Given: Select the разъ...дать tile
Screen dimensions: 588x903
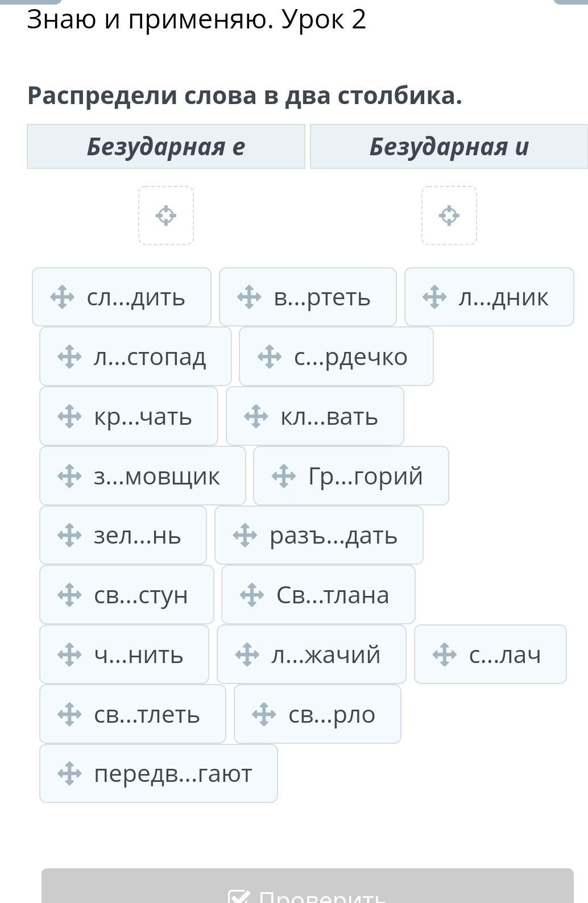Looking at the screenshot, I should tap(319, 536).
